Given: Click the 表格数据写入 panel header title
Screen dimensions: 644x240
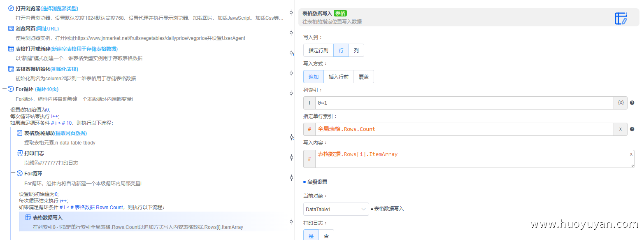Looking at the screenshot, I should pos(317,13).
